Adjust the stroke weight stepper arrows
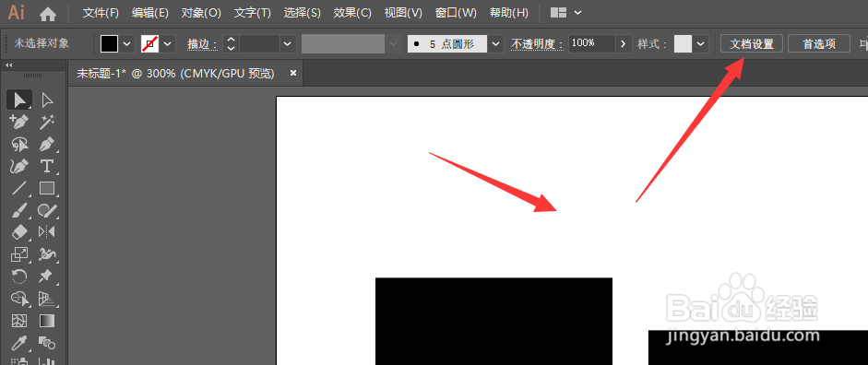Viewport: 868px width, 365px height. click(x=231, y=43)
